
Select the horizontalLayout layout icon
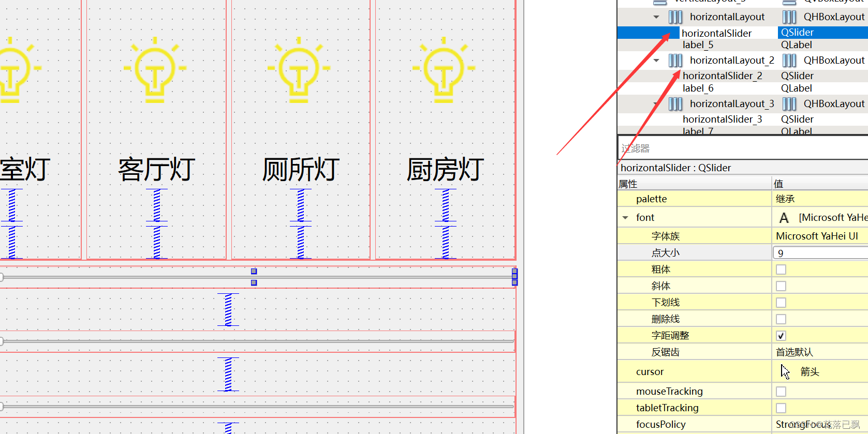point(675,17)
